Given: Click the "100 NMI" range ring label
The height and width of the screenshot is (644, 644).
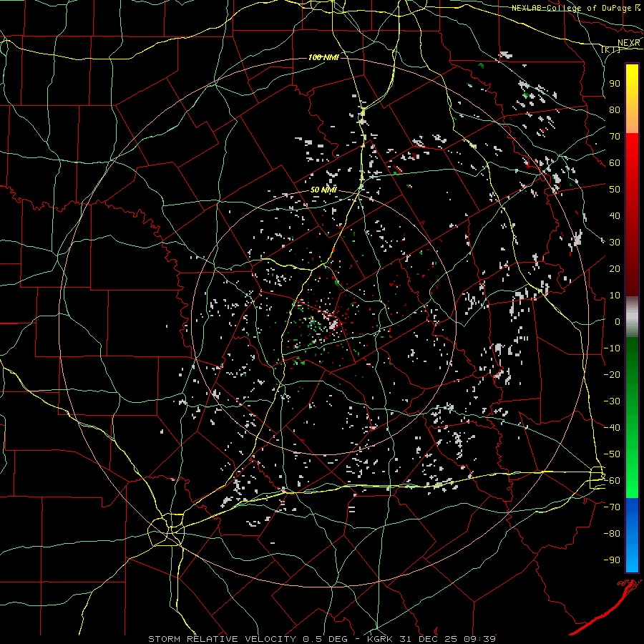Looking at the screenshot, I should tap(323, 57).
